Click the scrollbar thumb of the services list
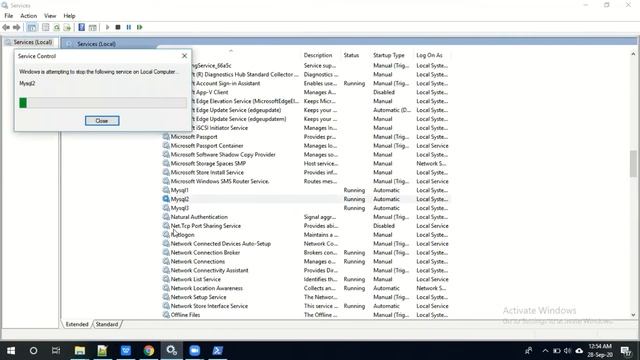 (633, 164)
